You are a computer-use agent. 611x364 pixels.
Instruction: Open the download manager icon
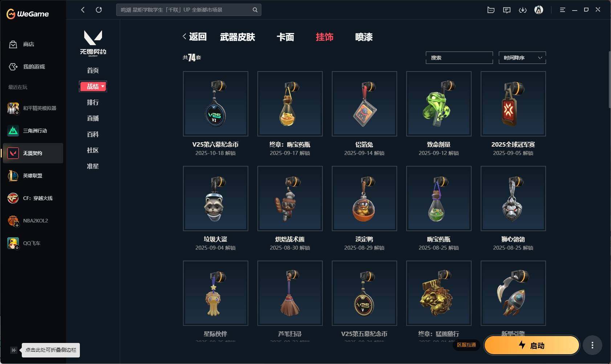(523, 10)
